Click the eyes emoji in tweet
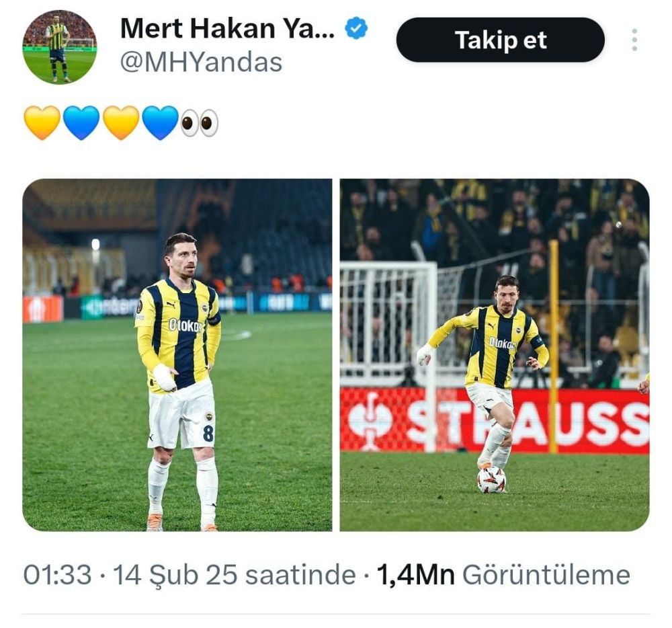Image resolution: width=672 pixels, height=628 pixels. coord(200,123)
